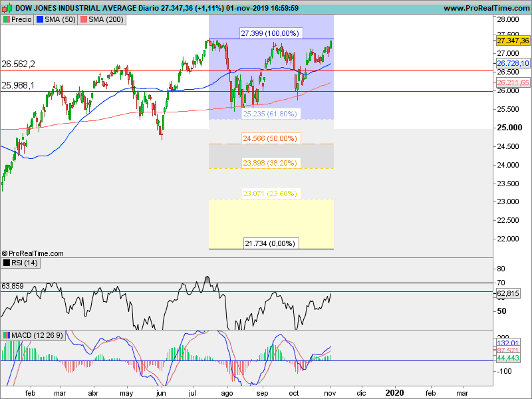The image size is (532, 399).
Task: Click the ago month label
Action: click(227, 393)
